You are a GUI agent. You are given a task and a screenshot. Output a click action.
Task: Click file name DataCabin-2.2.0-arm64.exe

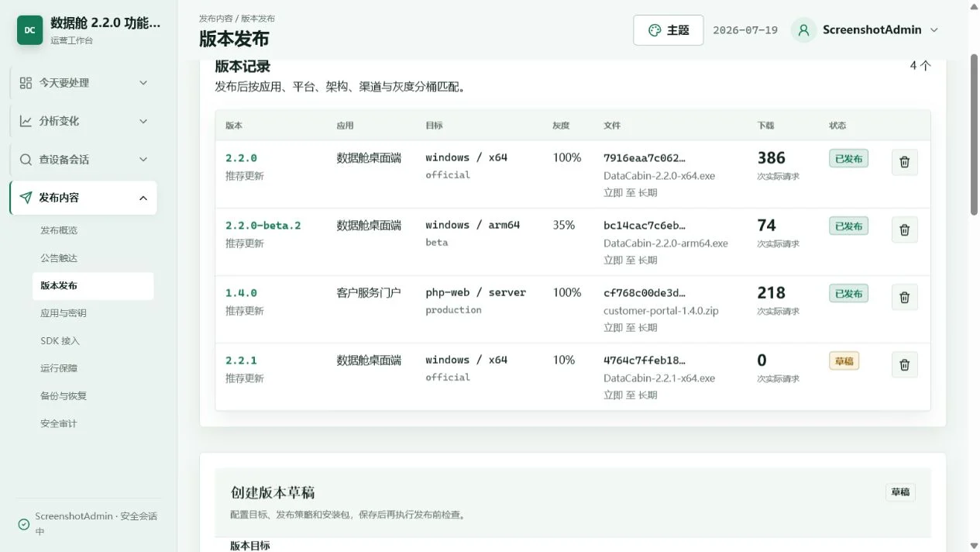(x=665, y=243)
